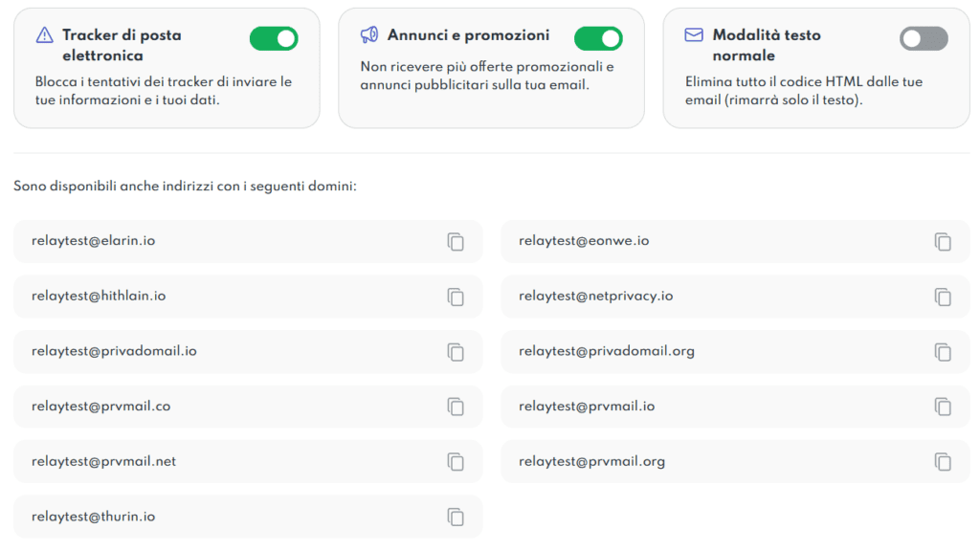The width and height of the screenshot is (980, 551).
Task: Copy the relaytest@eonwe.io address
Action: (943, 242)
